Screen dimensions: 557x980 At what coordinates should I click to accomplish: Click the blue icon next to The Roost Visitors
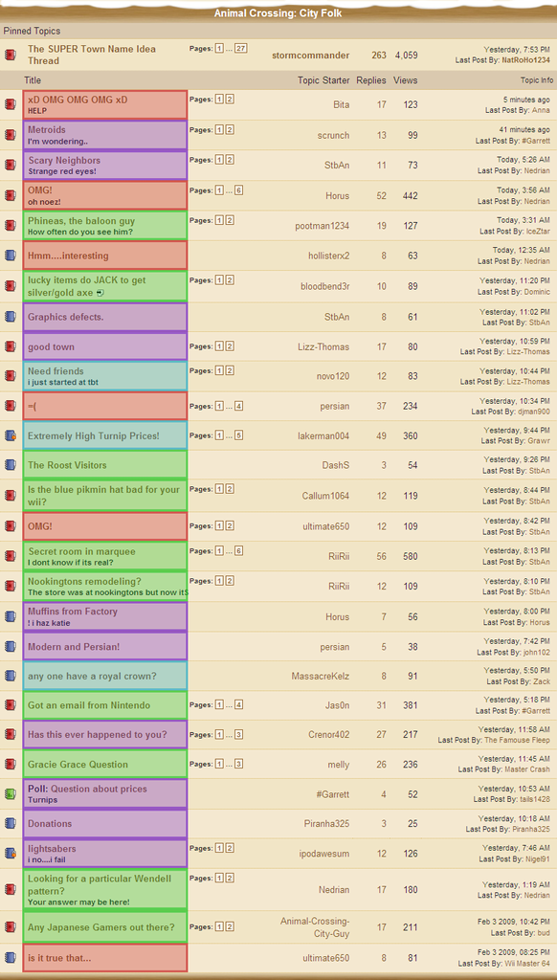pos(10,465)
